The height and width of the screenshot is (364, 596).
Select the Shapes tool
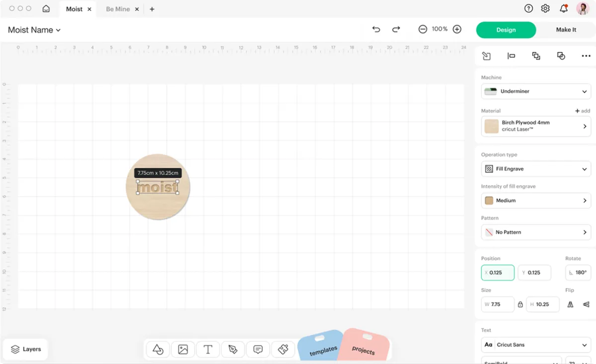(x=158, y=350)
